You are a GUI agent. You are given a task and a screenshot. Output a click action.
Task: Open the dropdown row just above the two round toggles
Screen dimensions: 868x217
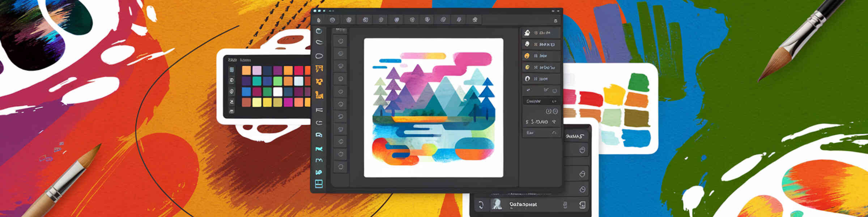point(541,101)
